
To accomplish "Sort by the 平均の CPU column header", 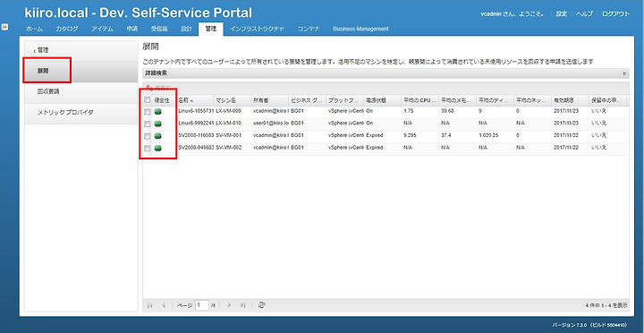I will (x=419, y=100).
